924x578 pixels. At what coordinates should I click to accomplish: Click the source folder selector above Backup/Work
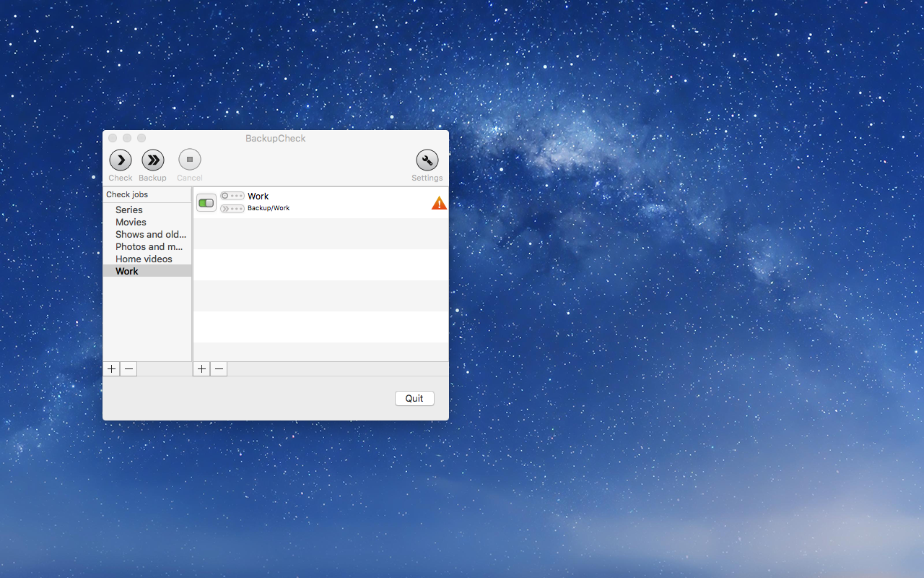coord(232,196)
